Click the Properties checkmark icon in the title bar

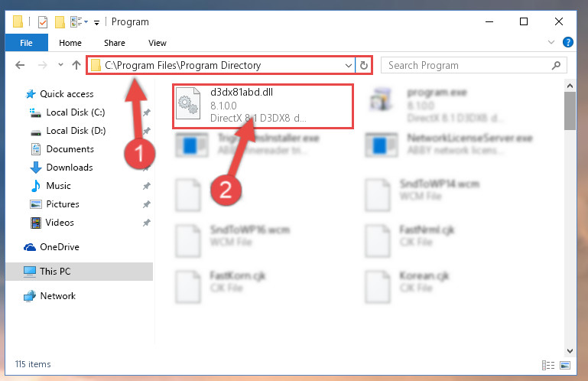coord(43,22)
